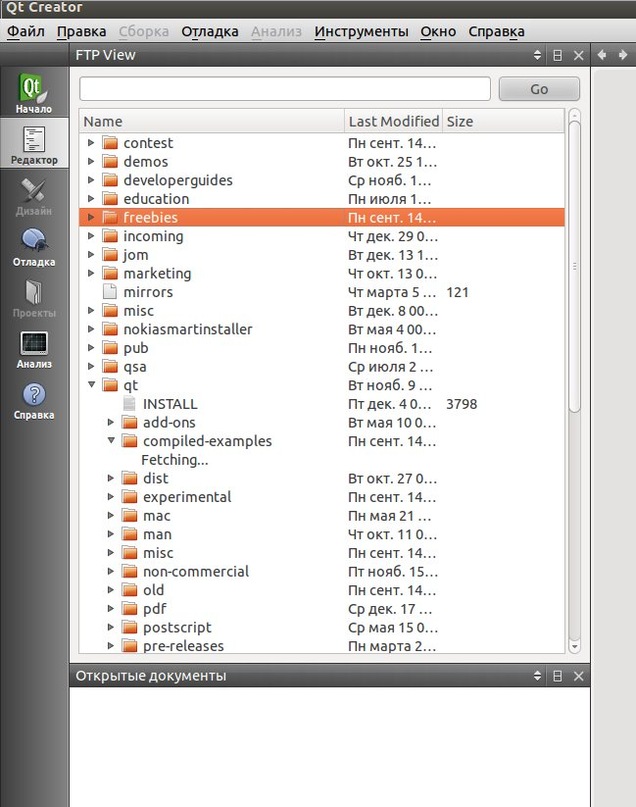The width and height of the screenshot is (636, 807).
Task: Open the Окно menu
Action: [x=438, y=31]
